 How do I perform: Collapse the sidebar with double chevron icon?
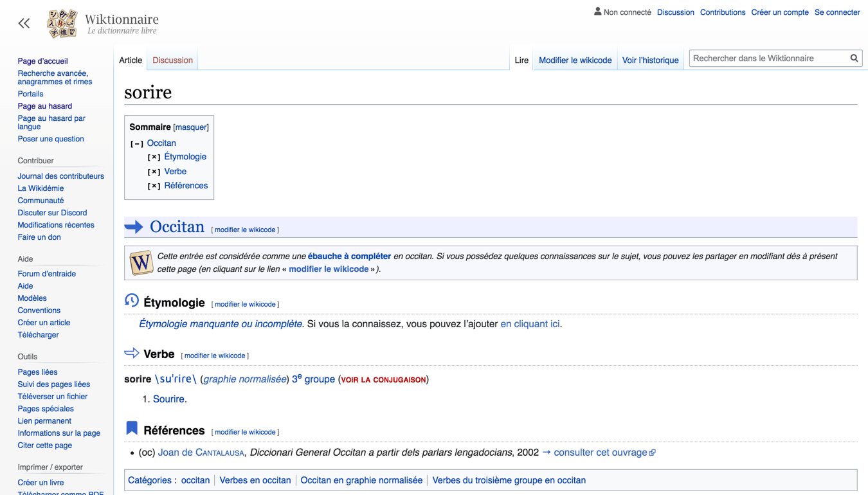tap(24, 24)
